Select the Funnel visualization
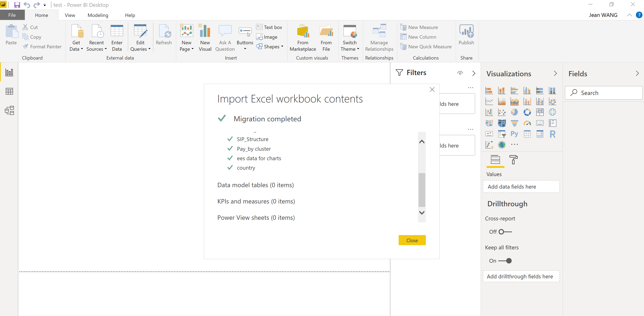The height and width of the screenshot is (316, 644). [514, 123]
